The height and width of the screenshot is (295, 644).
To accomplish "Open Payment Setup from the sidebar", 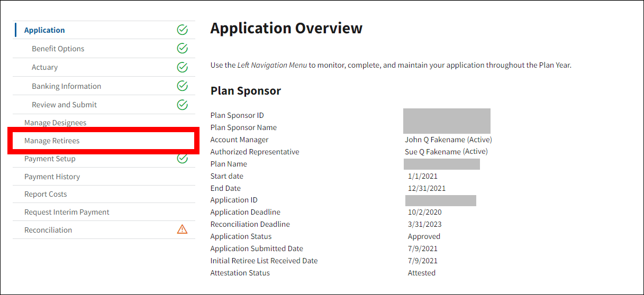I will (x=50, y=159).
